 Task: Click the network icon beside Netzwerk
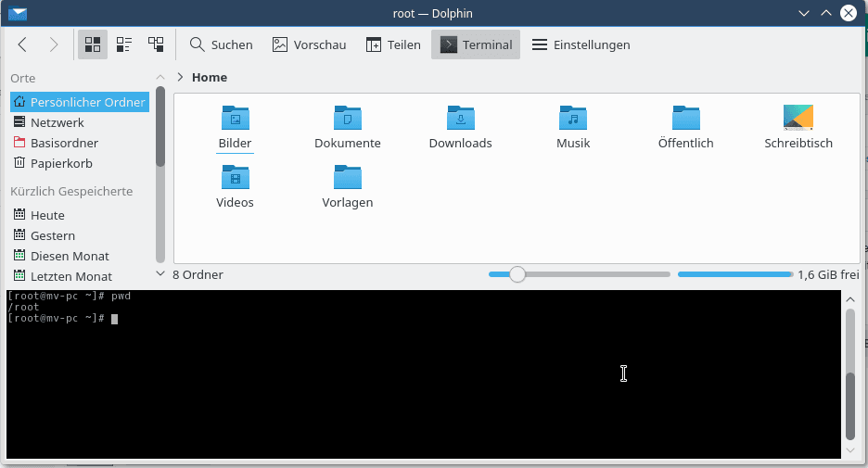point(19,121)
